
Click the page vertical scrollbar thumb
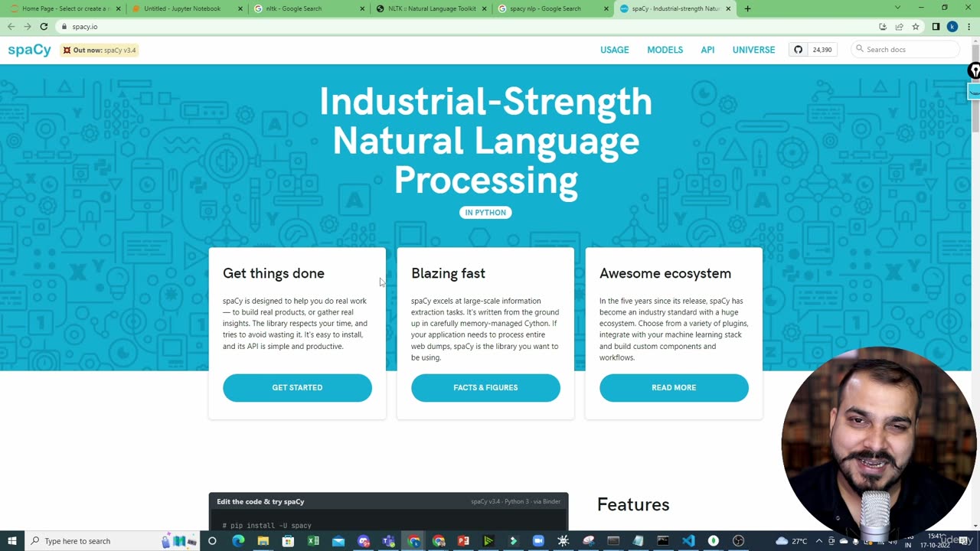tap(975, 88)
